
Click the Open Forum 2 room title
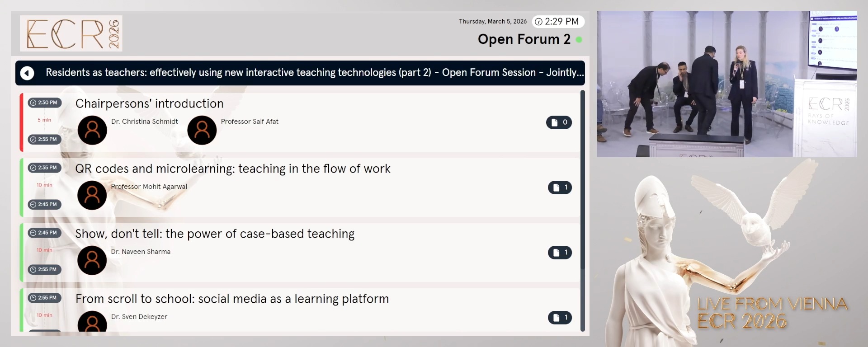click(x=524, y=40)
